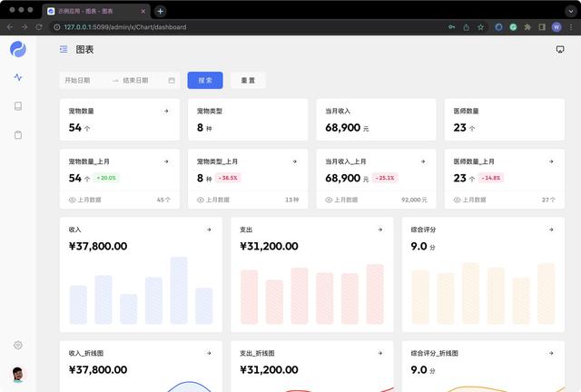Open the book sidebar icon
The height and width of the screenshot is (392, 581).
click(18, 106)
